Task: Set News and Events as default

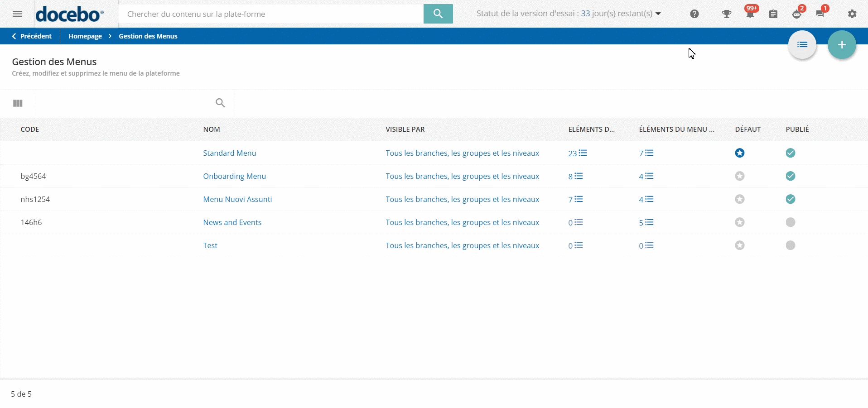Action: 740,222
